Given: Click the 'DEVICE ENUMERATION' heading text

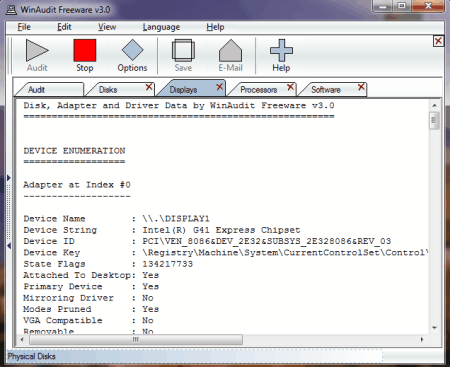Looking at the screenshot, I should coord(74,151).
